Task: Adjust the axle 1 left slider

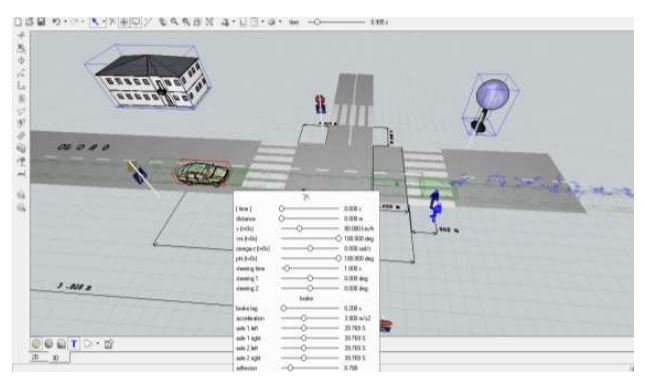Action: pos(309,328)
